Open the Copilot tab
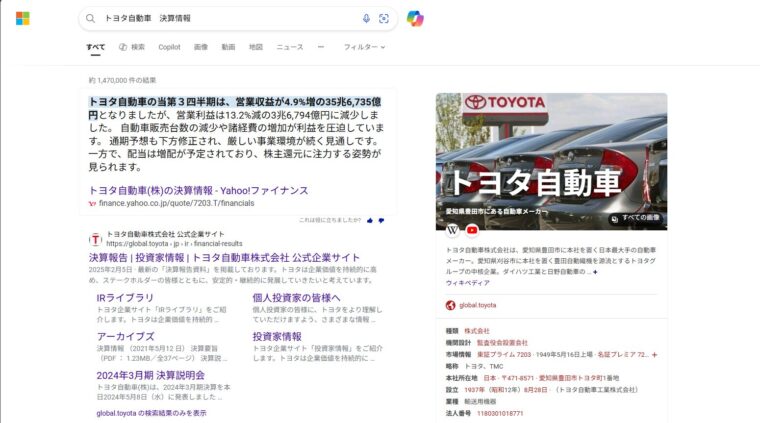This screenshot has width=760, height=423. coord(169,47)
